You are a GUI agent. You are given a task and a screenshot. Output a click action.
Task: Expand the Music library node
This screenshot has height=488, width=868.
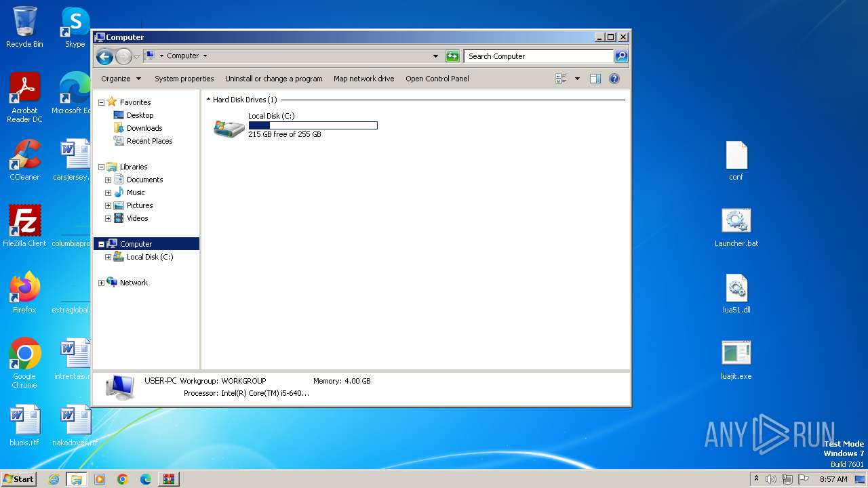coord(108,192)
